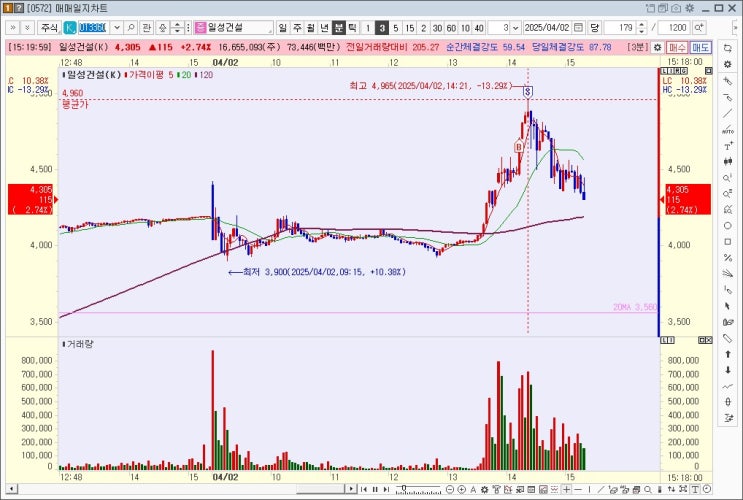Click the B buy marker on the chart
This screenshot has height=500, width=743.
pos(519,146)
